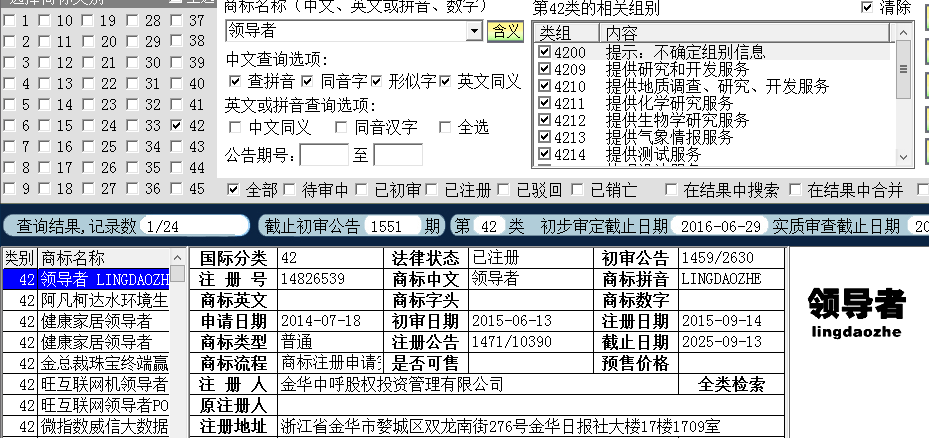Check the class 16 checkbox

coord(44,146)
